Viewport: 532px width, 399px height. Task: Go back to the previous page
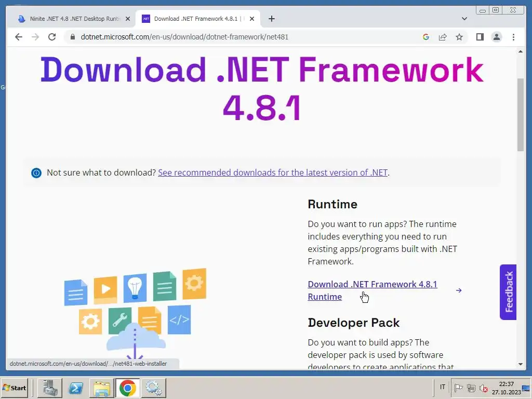click(19, 37)
